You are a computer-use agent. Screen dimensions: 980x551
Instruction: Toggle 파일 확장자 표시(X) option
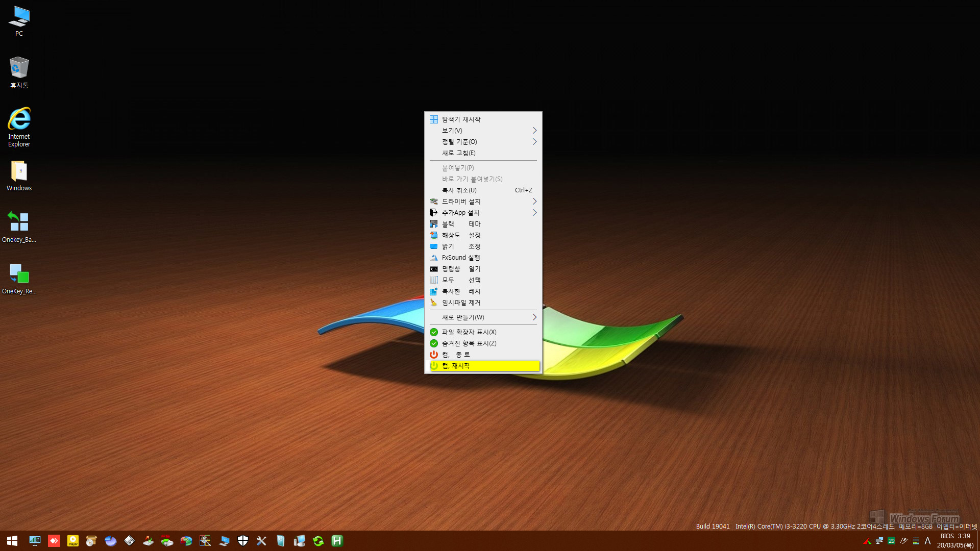(483, 332)
